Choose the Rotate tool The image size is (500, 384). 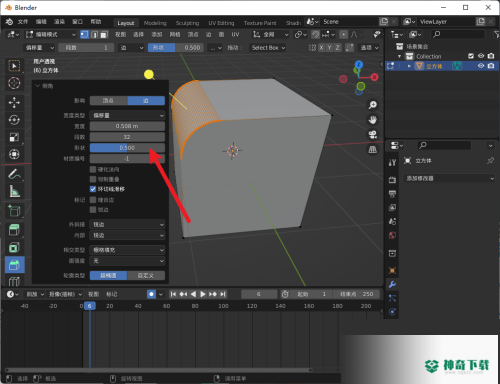click(x=14, y=120)
